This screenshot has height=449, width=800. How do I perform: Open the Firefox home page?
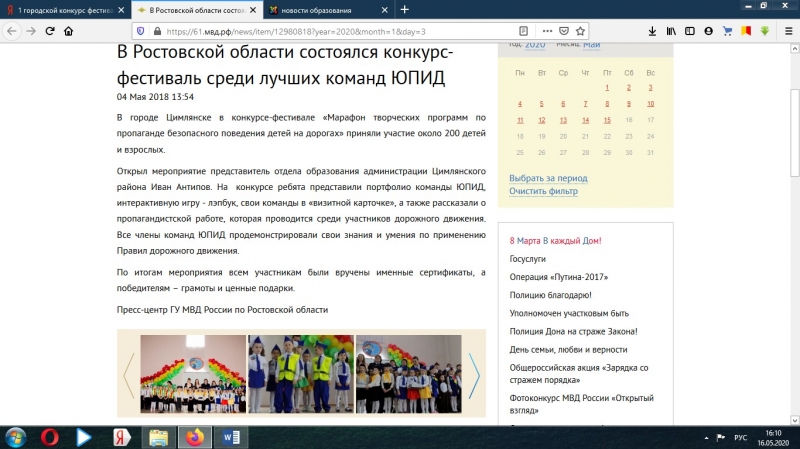(68, 31)
